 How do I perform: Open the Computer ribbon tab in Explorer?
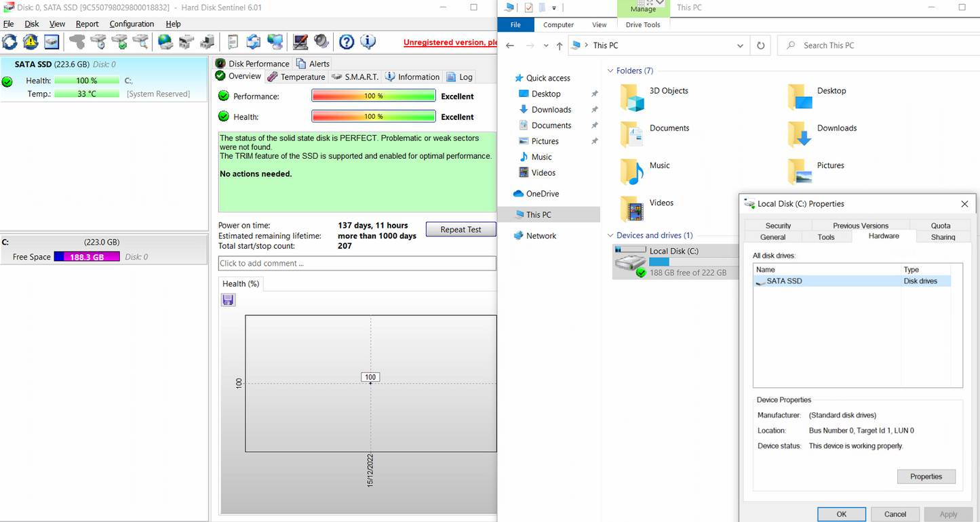click(559, 25)
